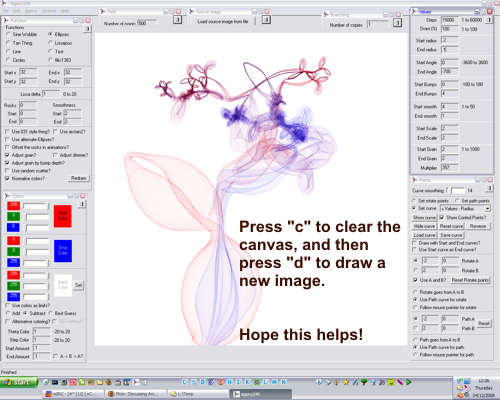Click the Values panel title logo icon
This screenshot has width=500, height=400.
point(414,12)
